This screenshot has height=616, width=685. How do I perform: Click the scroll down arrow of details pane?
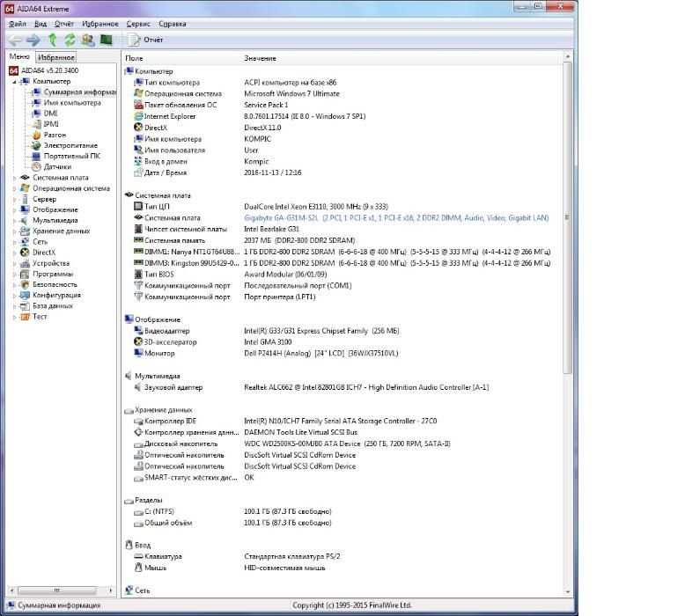tap(568, 592)
